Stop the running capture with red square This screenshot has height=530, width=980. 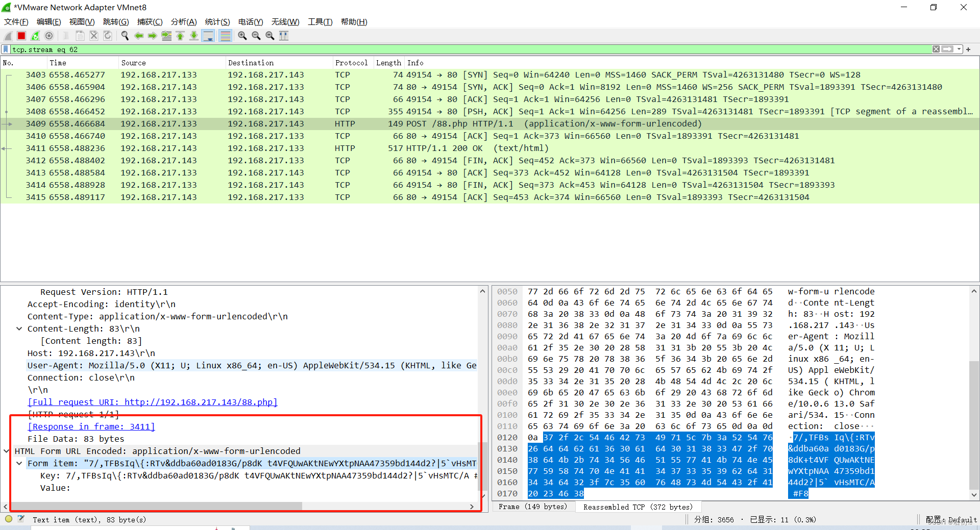click(21, 36)
